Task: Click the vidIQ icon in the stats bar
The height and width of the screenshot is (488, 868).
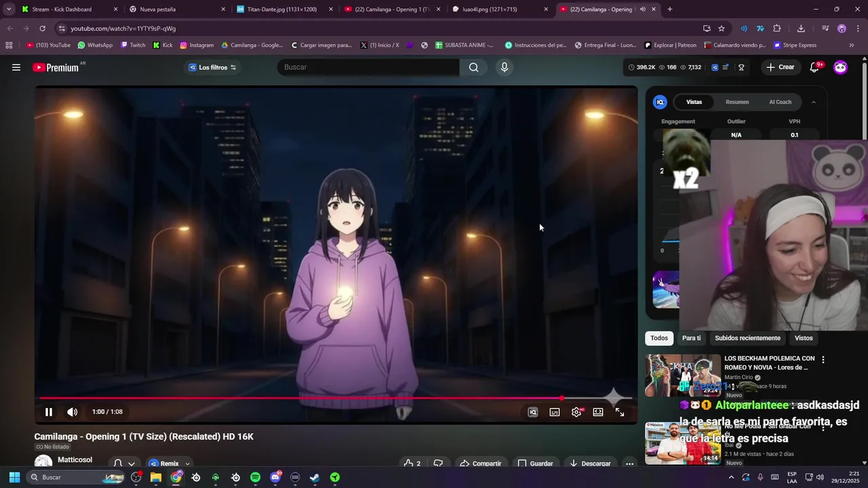Action: click(x=715, y=67)
